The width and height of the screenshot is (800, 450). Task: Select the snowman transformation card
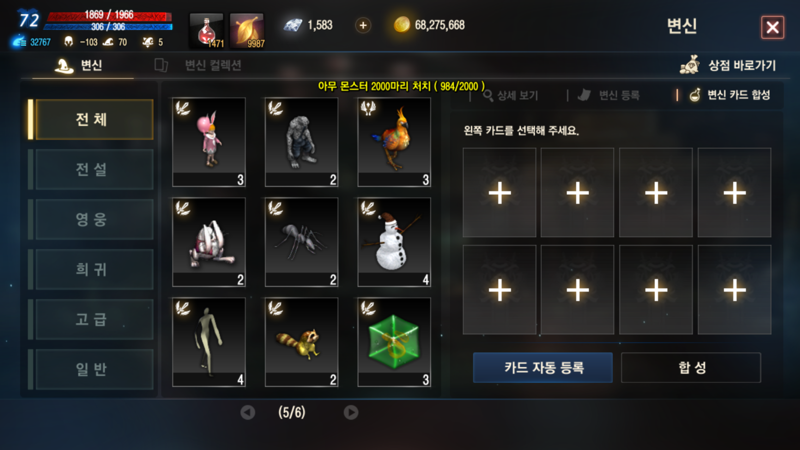click(x=394, y=242)
